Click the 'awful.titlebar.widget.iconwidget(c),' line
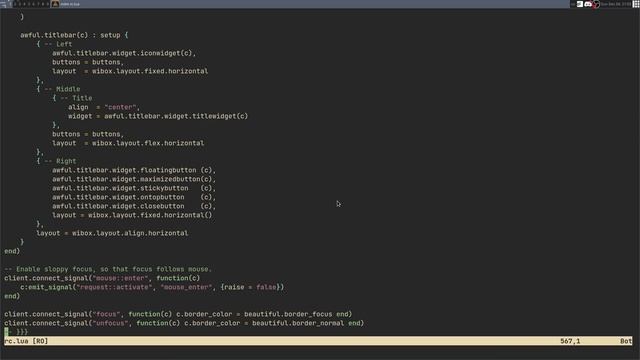The width and height of the screenshot is (640, 360). (x=124, y=53)
